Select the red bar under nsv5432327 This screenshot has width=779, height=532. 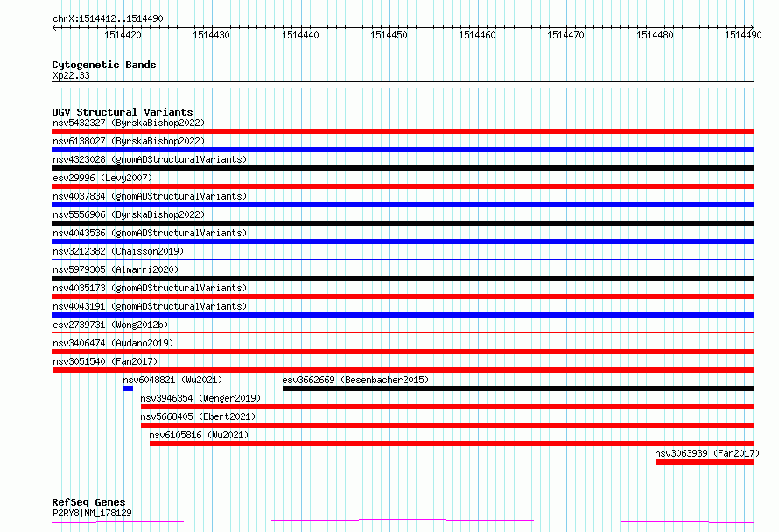[403, 131]
